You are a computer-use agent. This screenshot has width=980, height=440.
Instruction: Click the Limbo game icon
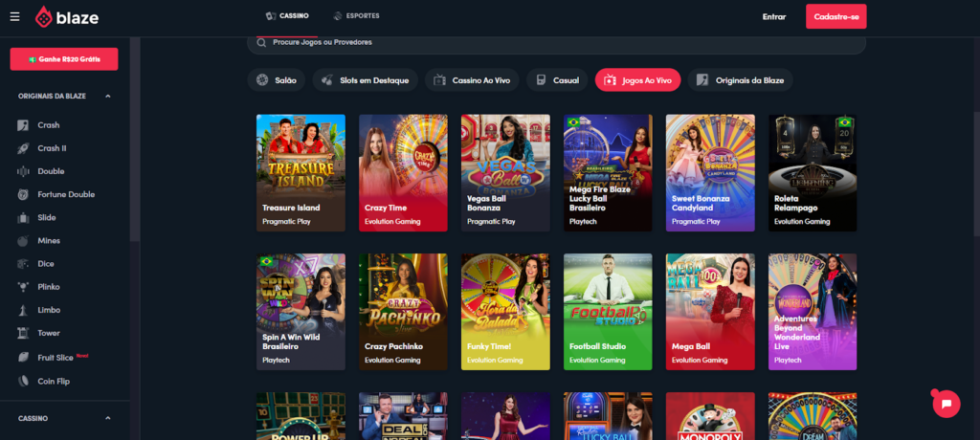click(23, 310)
